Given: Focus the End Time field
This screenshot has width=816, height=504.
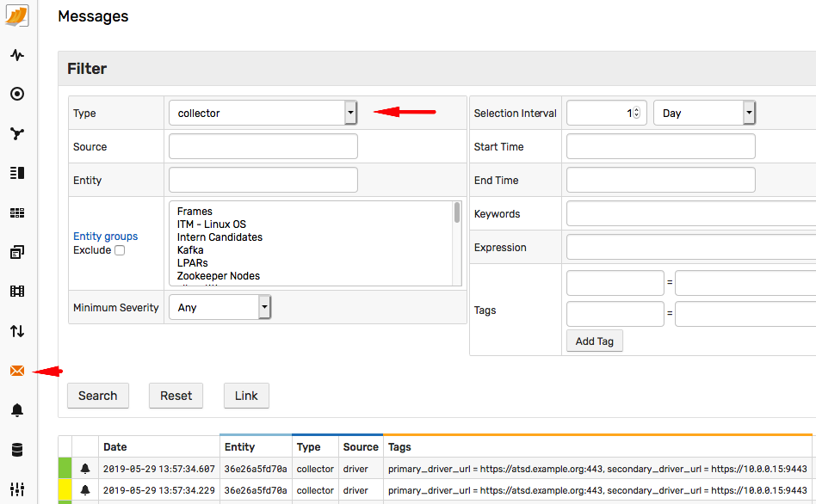Looking at the screenshot, I should coord(661,180).
